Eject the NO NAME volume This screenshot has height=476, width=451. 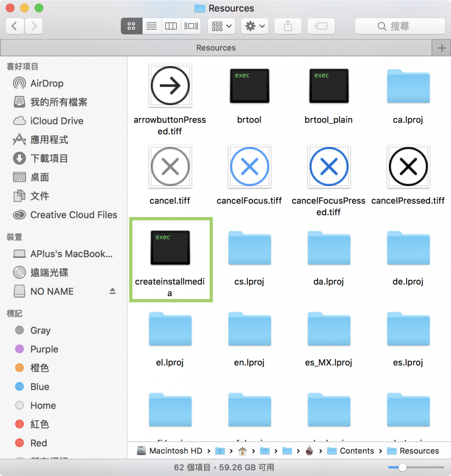pos(112,291)
